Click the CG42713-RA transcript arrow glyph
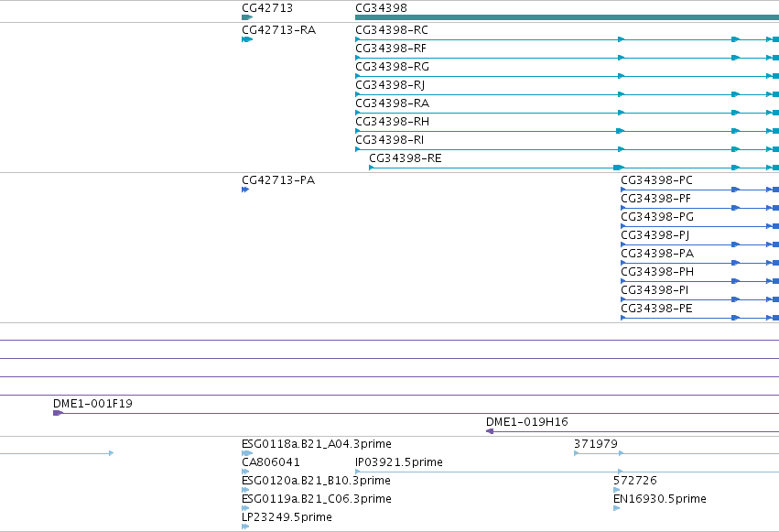The image size is (779, 532). 247,39
